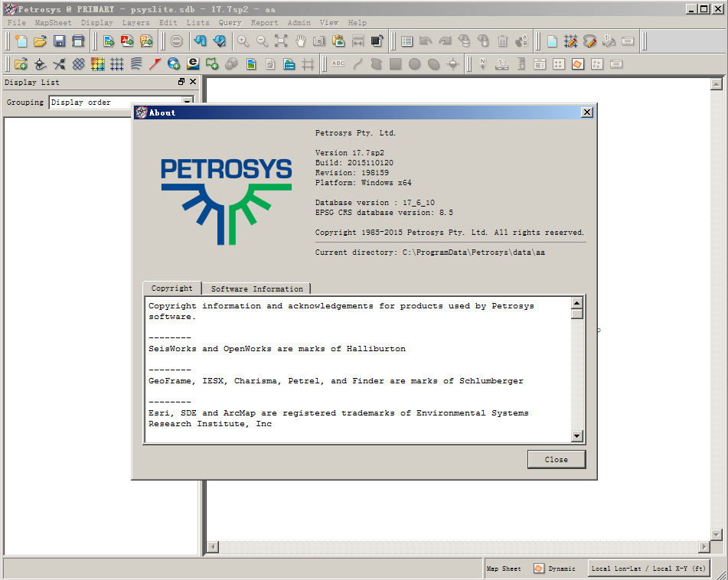This screenshot has height=580, width=728.
Task: Click the orange diamond icon in drawing toolbar
Action: pyautogui.click(x=577, y=64)
